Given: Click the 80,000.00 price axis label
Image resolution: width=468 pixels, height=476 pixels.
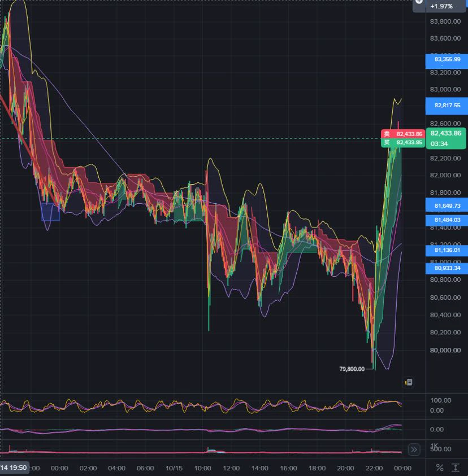Looking at the screenshot, I should click(445, 350).
